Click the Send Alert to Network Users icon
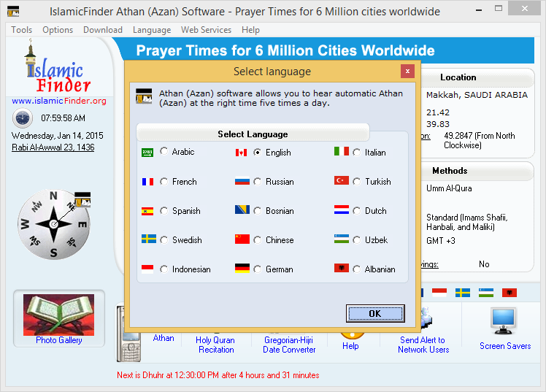Viewport: 546px width, 392px height. point(424,321)
